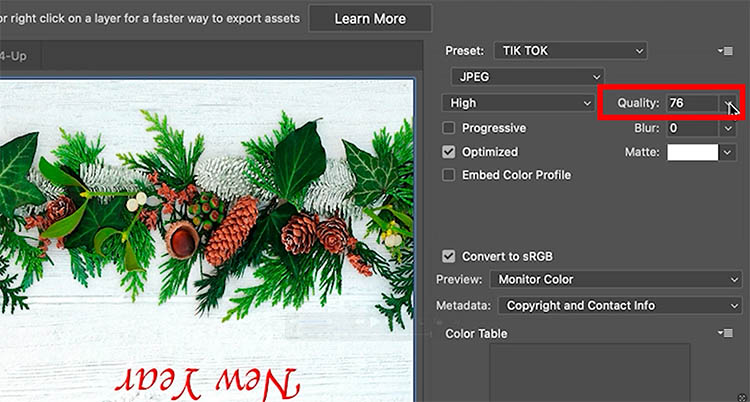Image resolution: width=750 pixels, height=402 pixels.
Task: Click the Learn More button
Action: pos(370,18)
